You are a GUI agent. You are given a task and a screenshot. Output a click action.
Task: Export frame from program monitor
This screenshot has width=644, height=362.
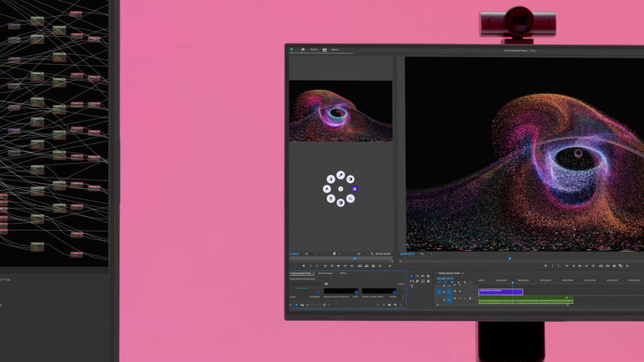click(x=614, y=266)
